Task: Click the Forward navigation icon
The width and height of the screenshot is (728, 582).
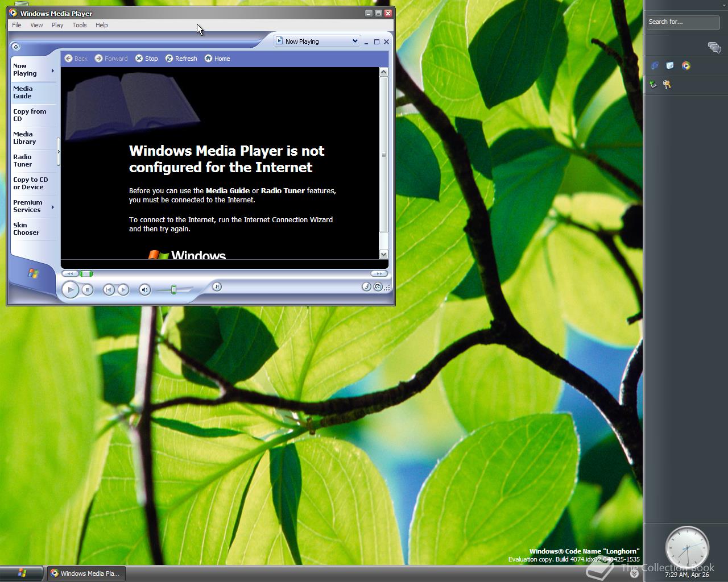Action: pos(98,59)
